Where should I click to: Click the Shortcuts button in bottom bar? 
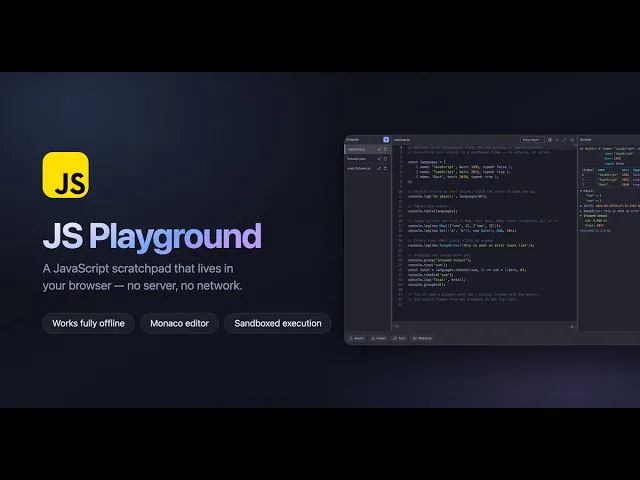422,338
